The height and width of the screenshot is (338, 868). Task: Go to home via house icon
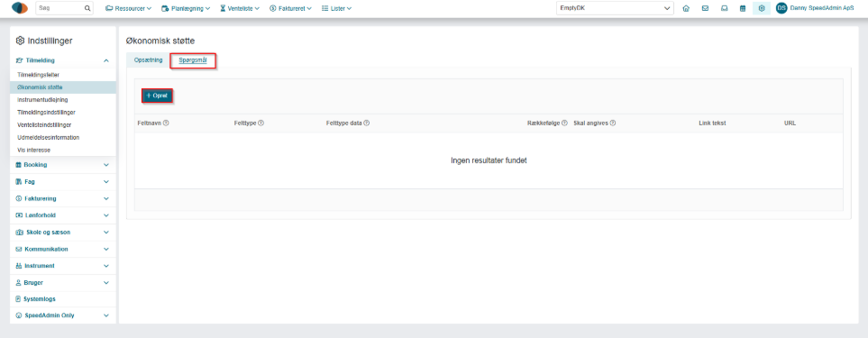coord(686,8)
